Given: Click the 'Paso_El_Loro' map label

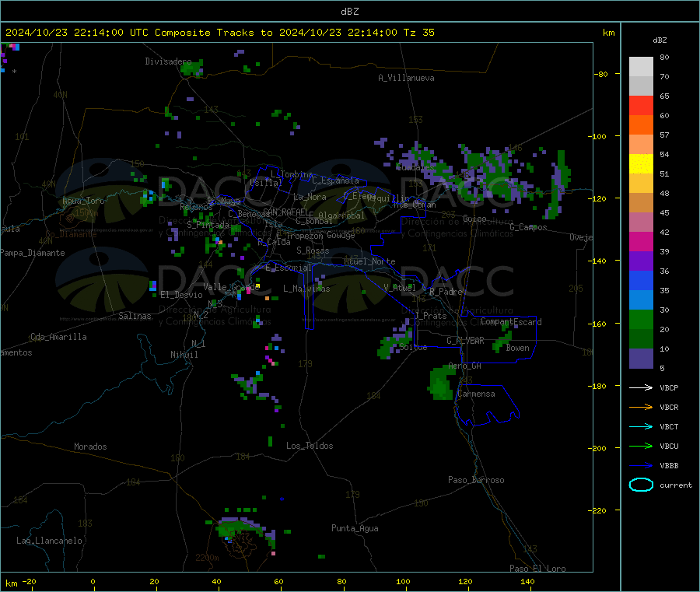Looking at the screenshot, I should (x=537, y=569).
